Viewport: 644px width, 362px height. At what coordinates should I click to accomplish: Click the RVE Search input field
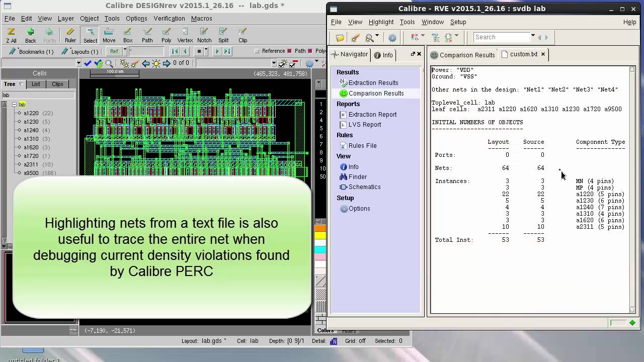(501, 37)
